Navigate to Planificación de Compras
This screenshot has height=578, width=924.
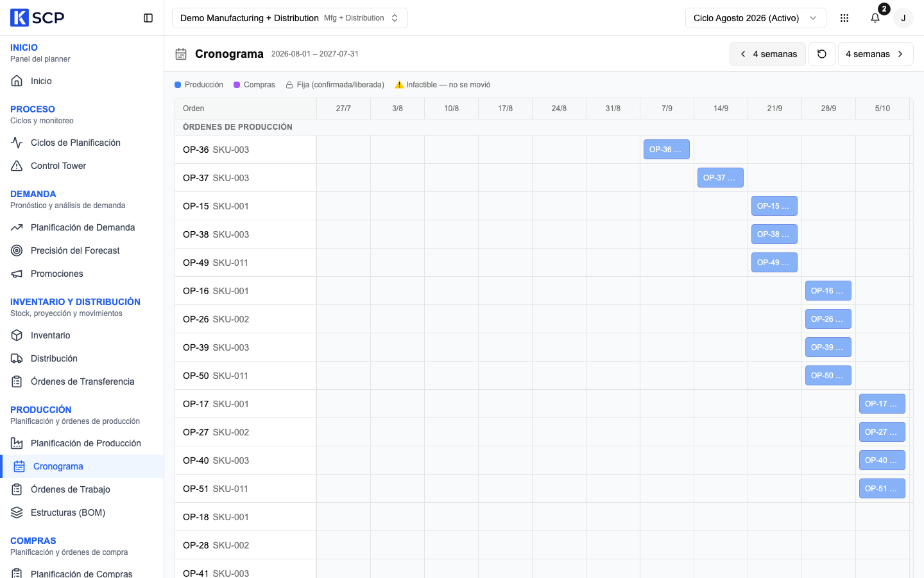coord(82,572)
